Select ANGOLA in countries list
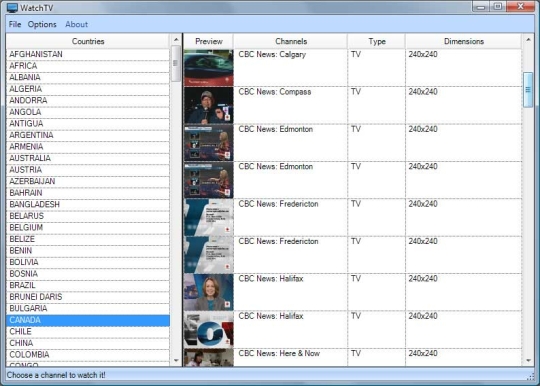540x386 pixels. click(88, 112)
